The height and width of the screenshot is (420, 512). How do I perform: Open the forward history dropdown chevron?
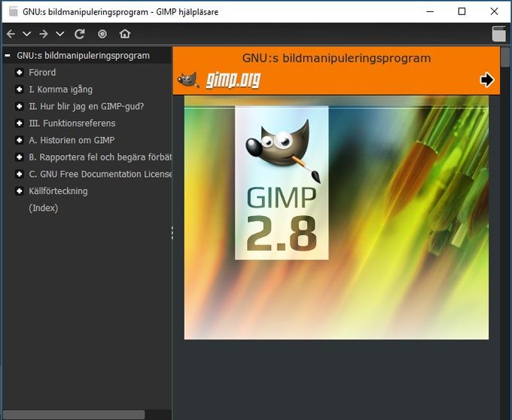[60, 34]
